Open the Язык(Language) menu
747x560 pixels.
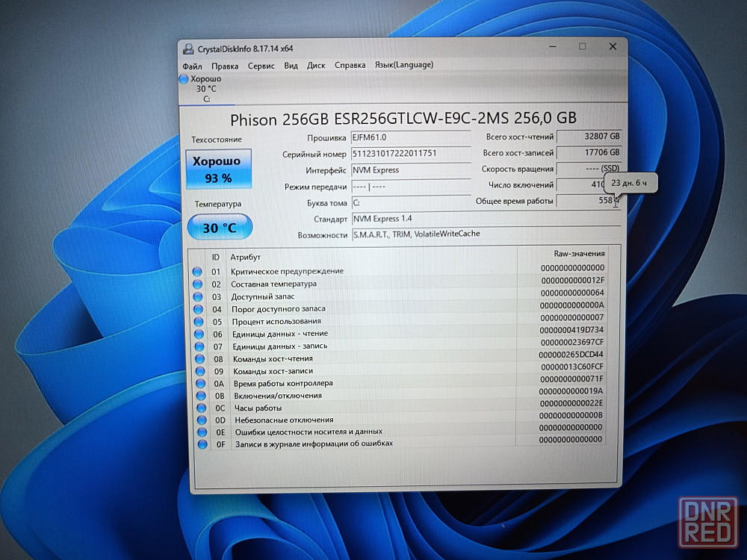click(404, 64)
